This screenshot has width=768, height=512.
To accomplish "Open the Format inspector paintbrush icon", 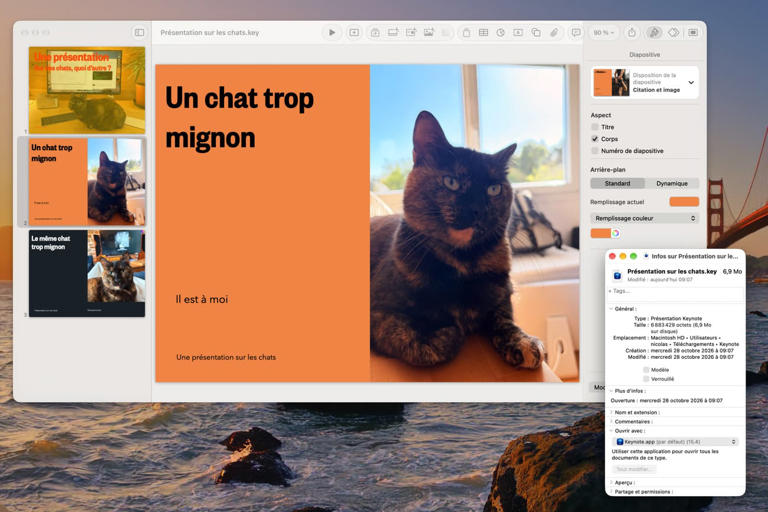I will coord(654,33).
